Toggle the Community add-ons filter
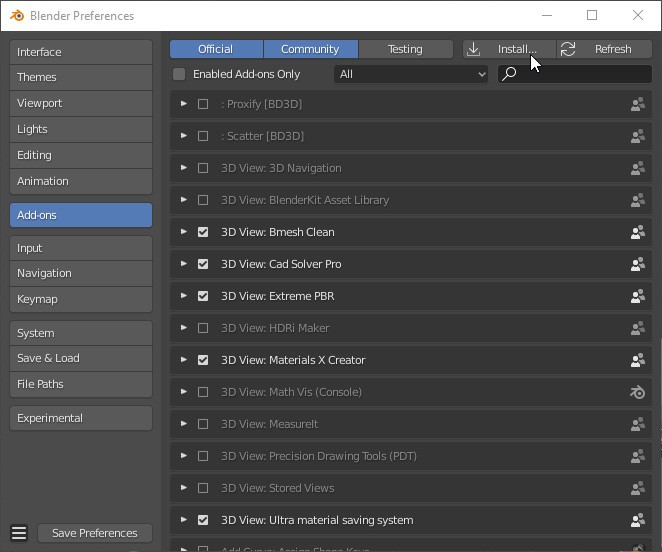The width and height of the screenshot is (662, 552). click(311, 49)
